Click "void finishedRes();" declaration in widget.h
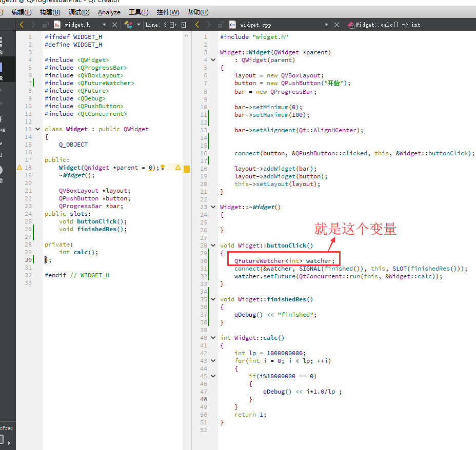Image resolution: width=476 pixels, height=450 pixels. click(x=93, y=229)
